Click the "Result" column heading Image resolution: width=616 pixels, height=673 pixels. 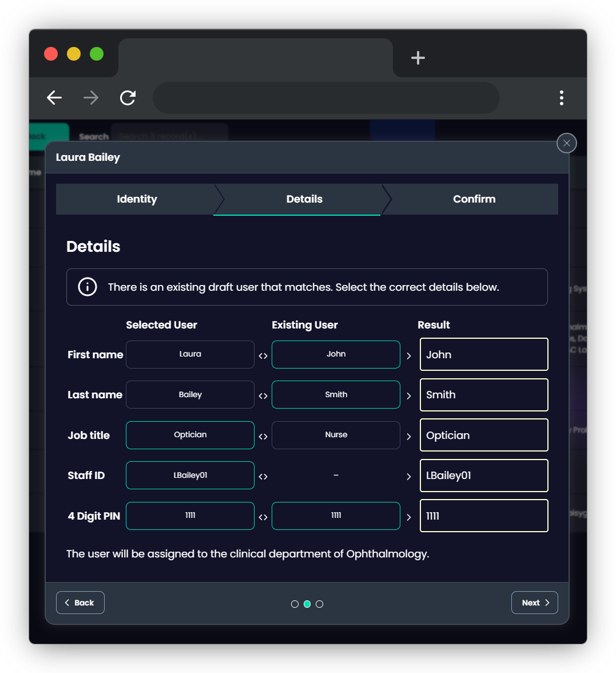[x=434, y=325]
